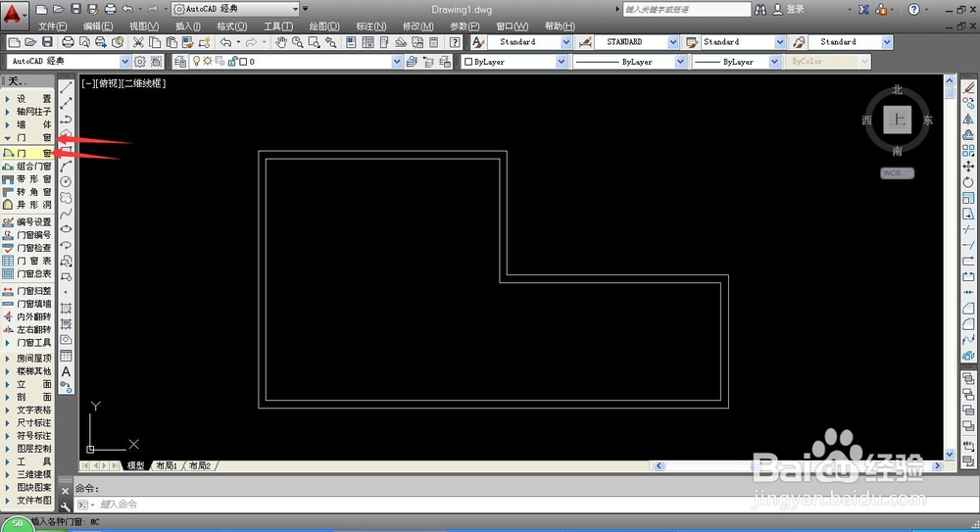This screenshot has height=532, width=980.
Task: Click the vertical scrollbar down arrow
Action: 950,455
